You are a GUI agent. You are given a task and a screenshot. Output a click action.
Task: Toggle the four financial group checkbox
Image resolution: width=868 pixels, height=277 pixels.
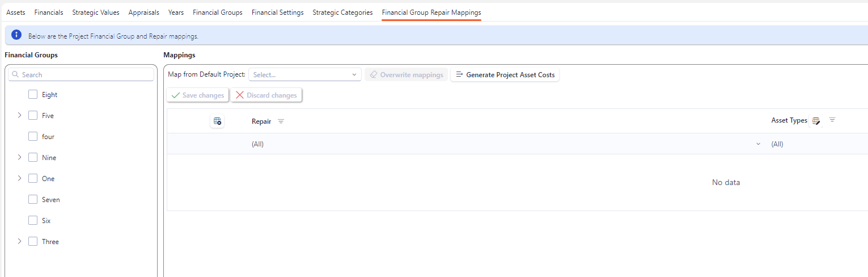click(33, 137)
